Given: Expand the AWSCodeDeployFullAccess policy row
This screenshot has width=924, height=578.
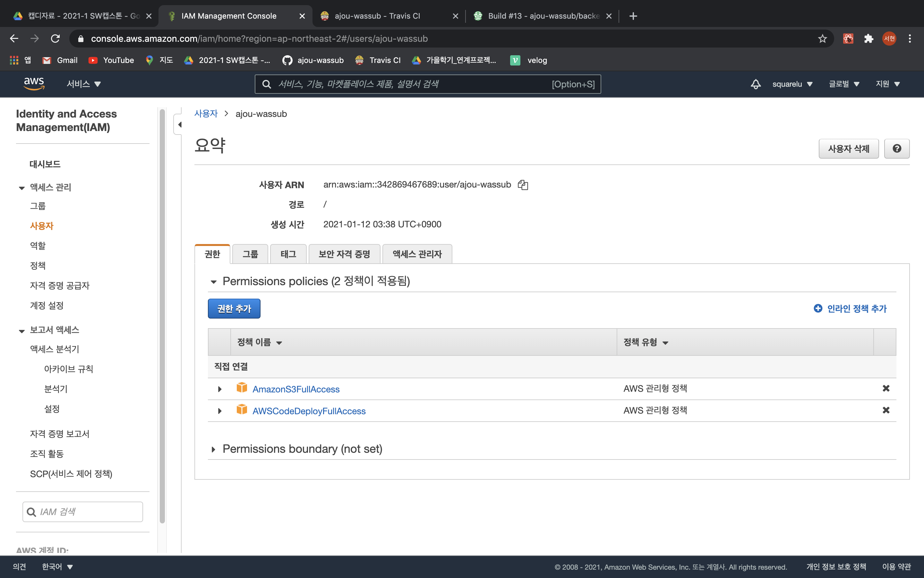Looking at the screenshot, I should coord(219,411).
